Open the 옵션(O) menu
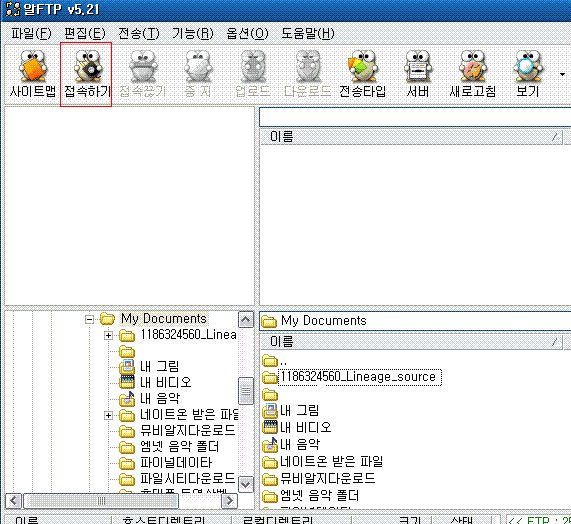Image resolution: width=571 pixels, height=524 pixels. click(247, 34)
